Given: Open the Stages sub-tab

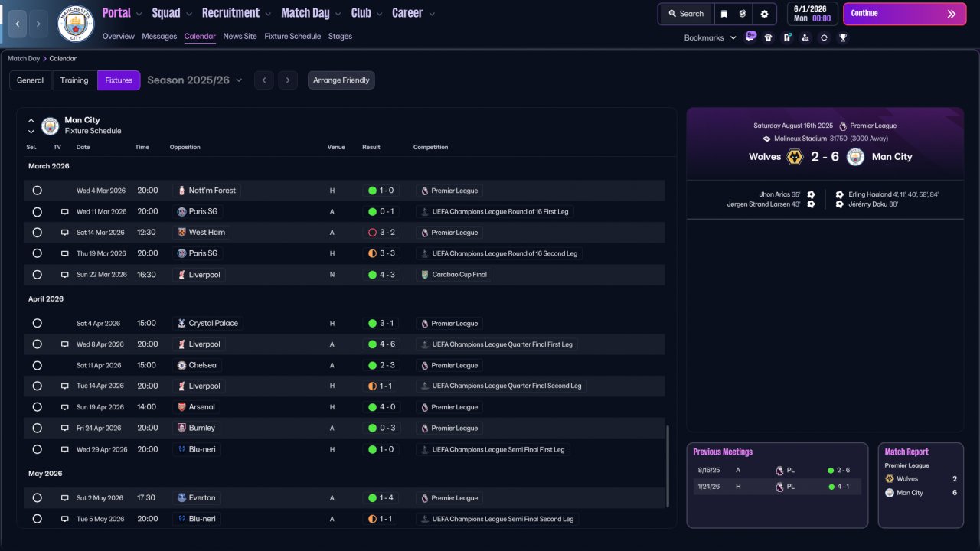Looking at the screenshot, I should tap(340, 37).
